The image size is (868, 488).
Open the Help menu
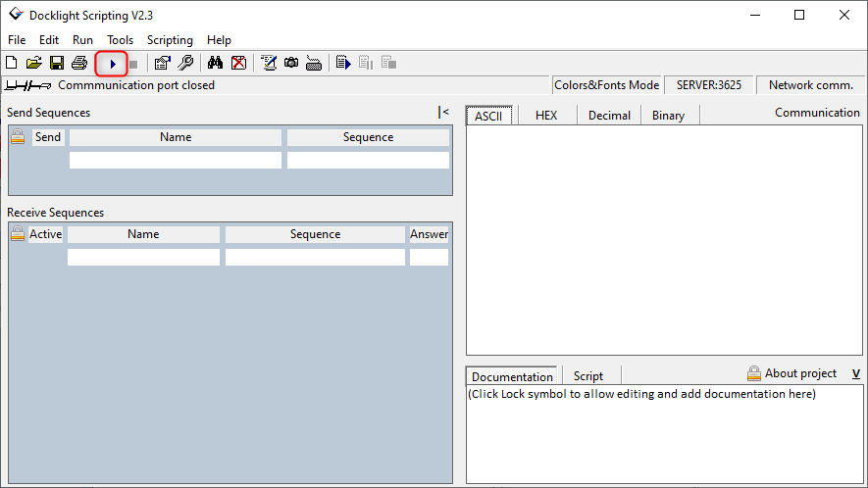[219, 40]
